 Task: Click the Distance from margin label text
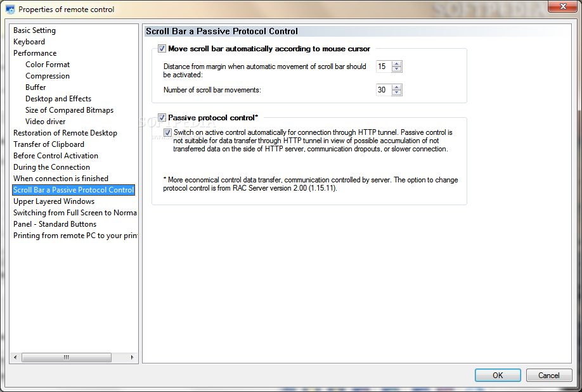(x=264, y=70)
